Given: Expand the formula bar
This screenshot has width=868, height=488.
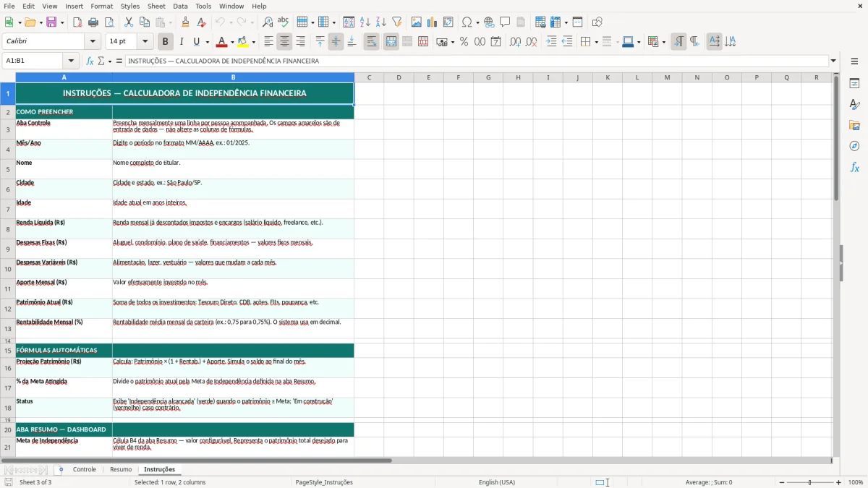Looking at the screenshot, I should (x=833, y=61).
